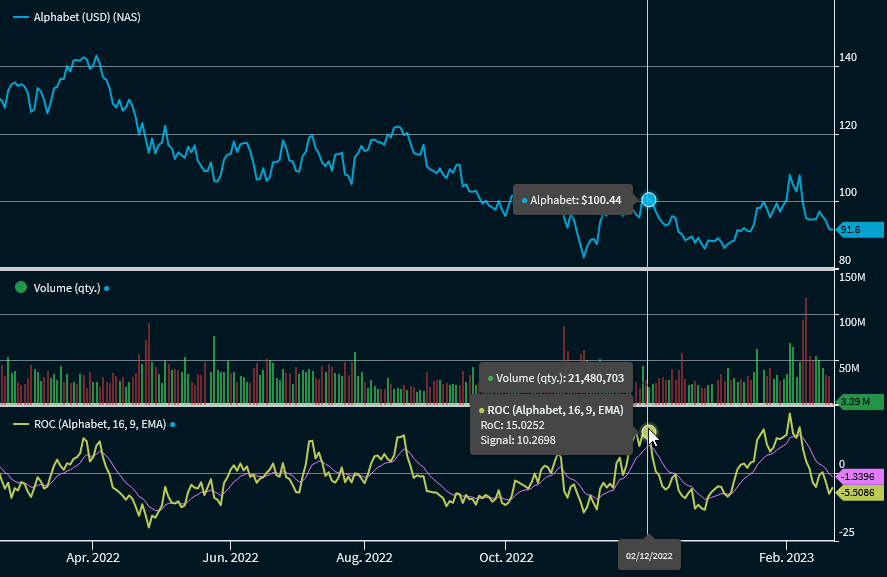Click the blue price marker on Alphabet line
Viewport: 887px width, 577px height.
648,200
